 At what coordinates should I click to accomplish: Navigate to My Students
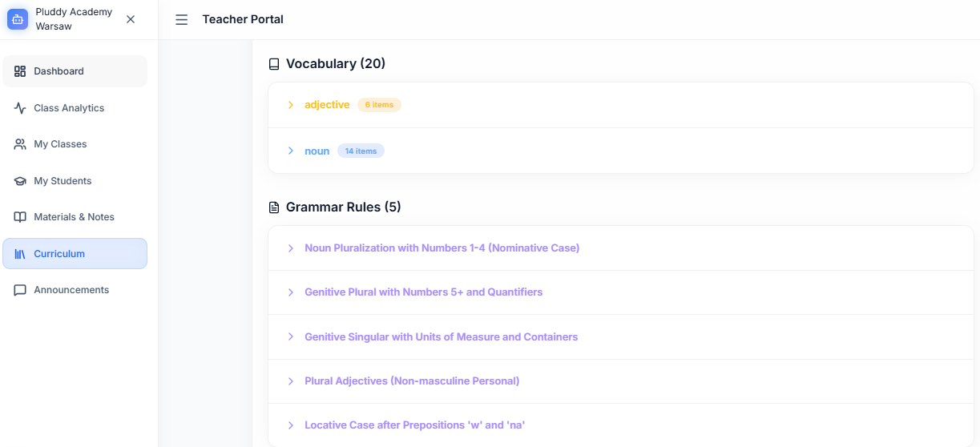click(75, 181)
